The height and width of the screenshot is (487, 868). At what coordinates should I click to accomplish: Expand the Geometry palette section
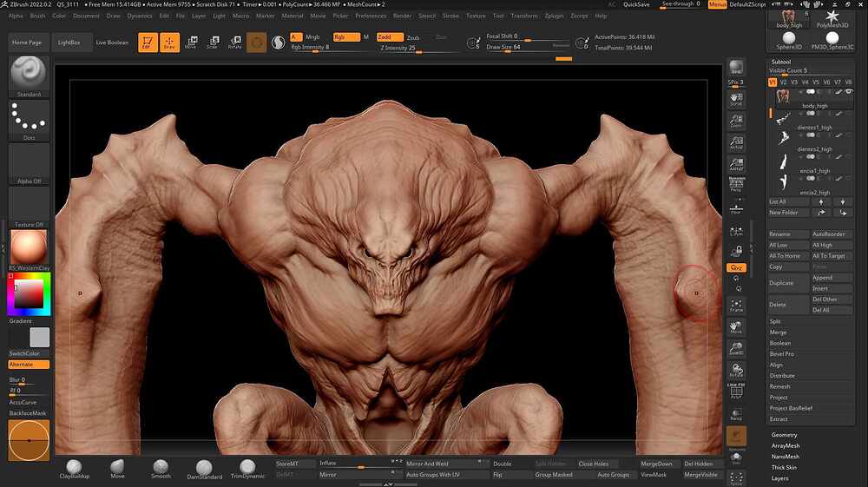(784, 435)
